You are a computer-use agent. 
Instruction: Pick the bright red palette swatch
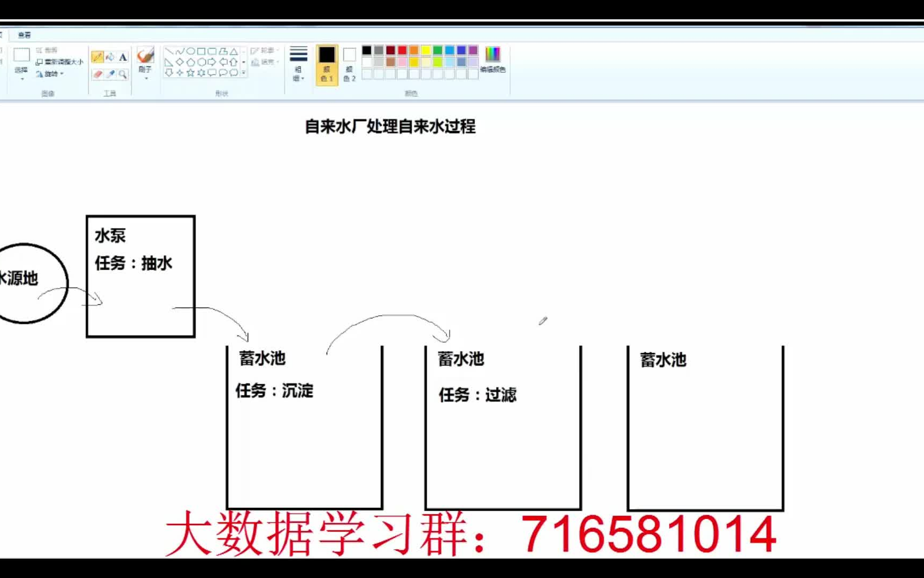pyautogui.click(x=402, y=50)
